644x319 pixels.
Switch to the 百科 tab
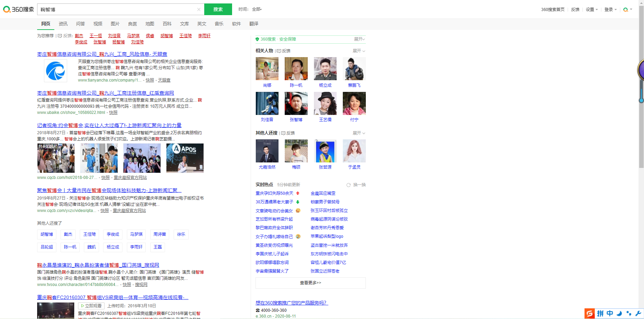pos(167,24)
